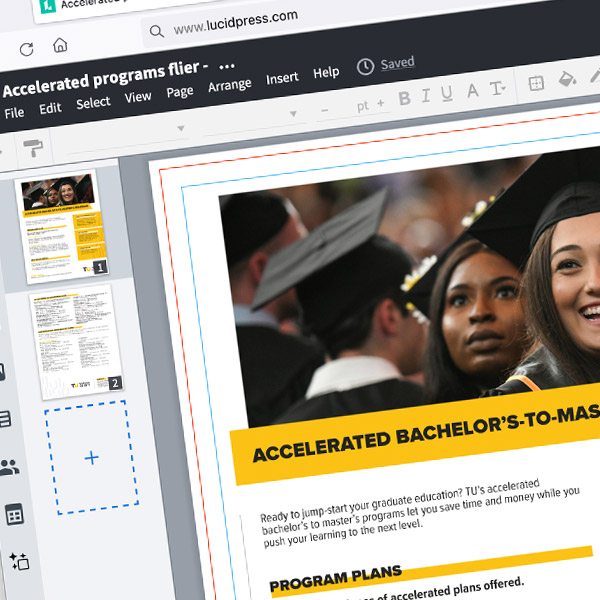Viewport: 600px width, 600px height.
Task: Open the three-dots document title menu
Action: click(x=227, y=67)
